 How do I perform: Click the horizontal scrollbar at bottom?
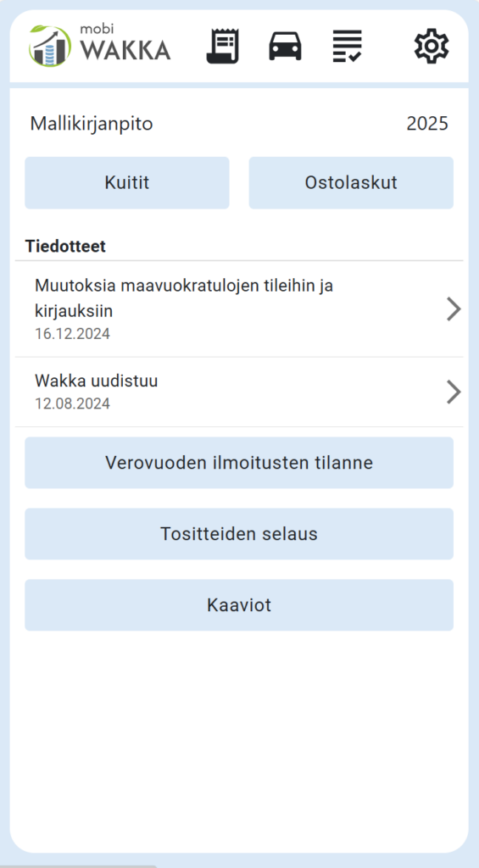point(78,866)
